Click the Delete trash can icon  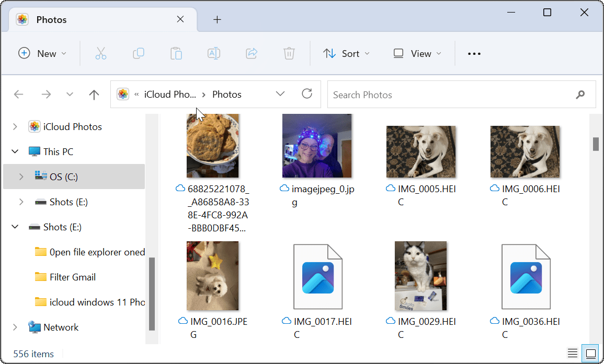(289, 53)
